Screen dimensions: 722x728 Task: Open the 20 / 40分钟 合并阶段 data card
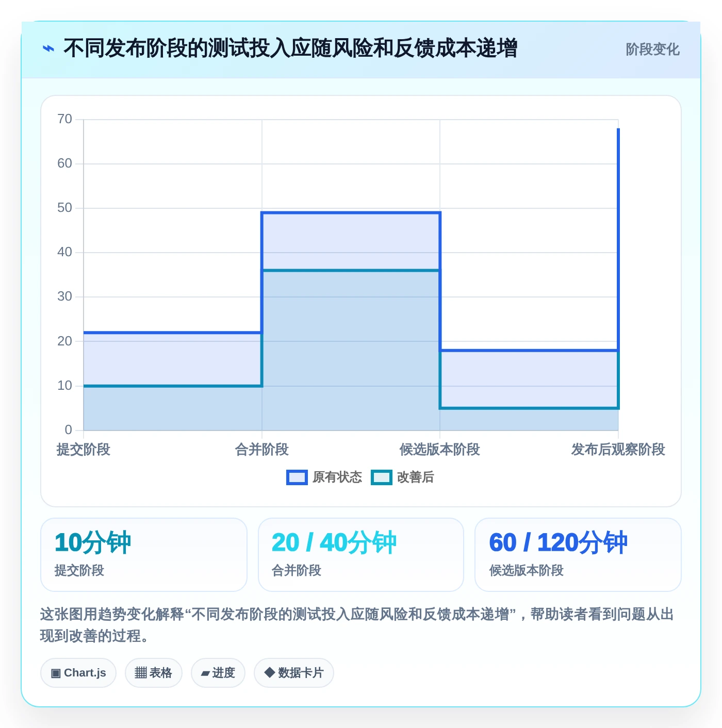click(x=361, y=555)
